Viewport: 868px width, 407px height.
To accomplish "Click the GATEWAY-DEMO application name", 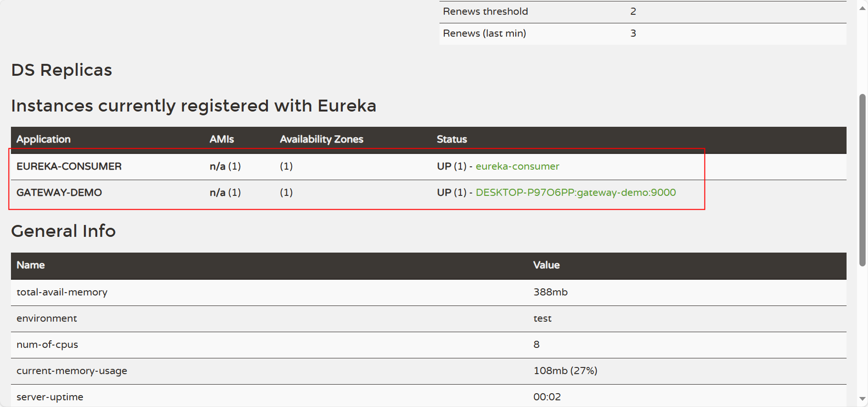I will click(59, 193).
